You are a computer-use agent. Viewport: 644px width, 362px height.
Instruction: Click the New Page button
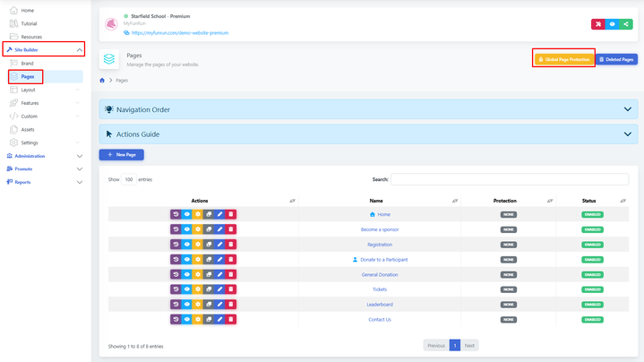[x=121, y=155]
